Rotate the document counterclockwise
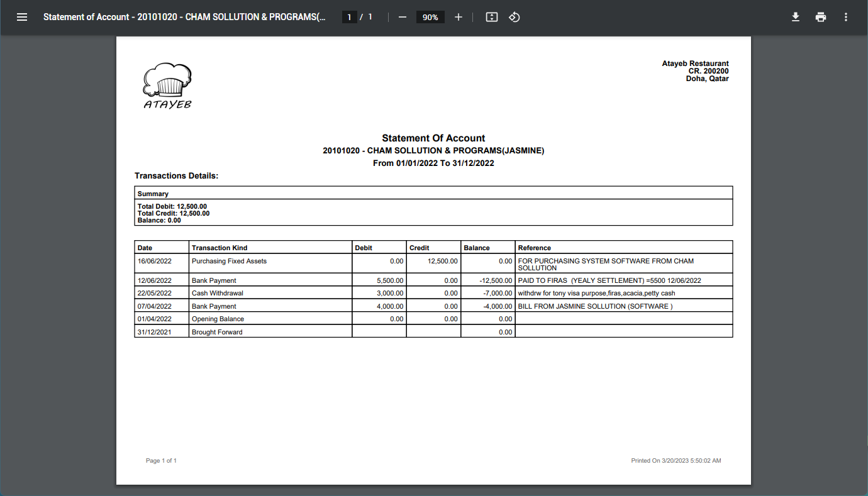Viewport: 868px width, 496px height. 515,17
